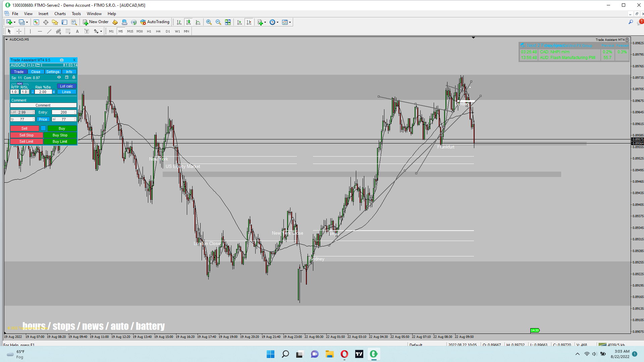Click the red Sell Limit button
This screenshot has width=644, height=362.
pyautogui.click(x=26, y=141)
